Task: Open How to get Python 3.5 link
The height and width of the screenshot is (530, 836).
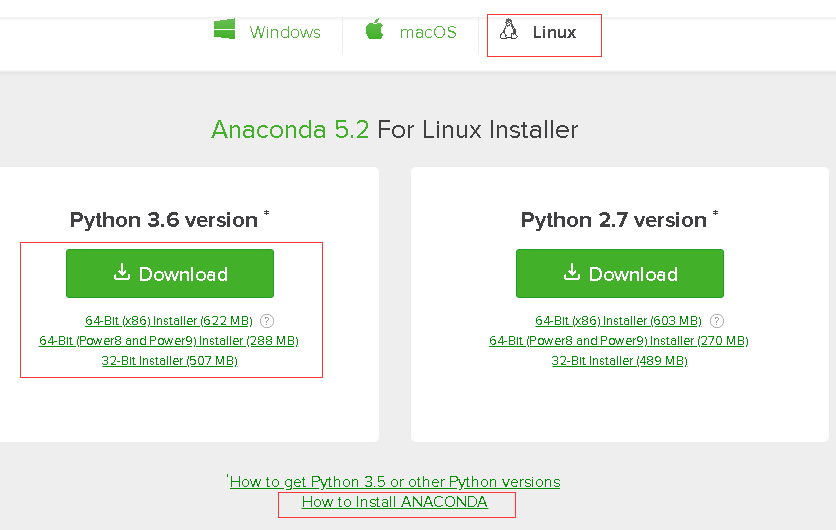Action: tap(395, 482)
